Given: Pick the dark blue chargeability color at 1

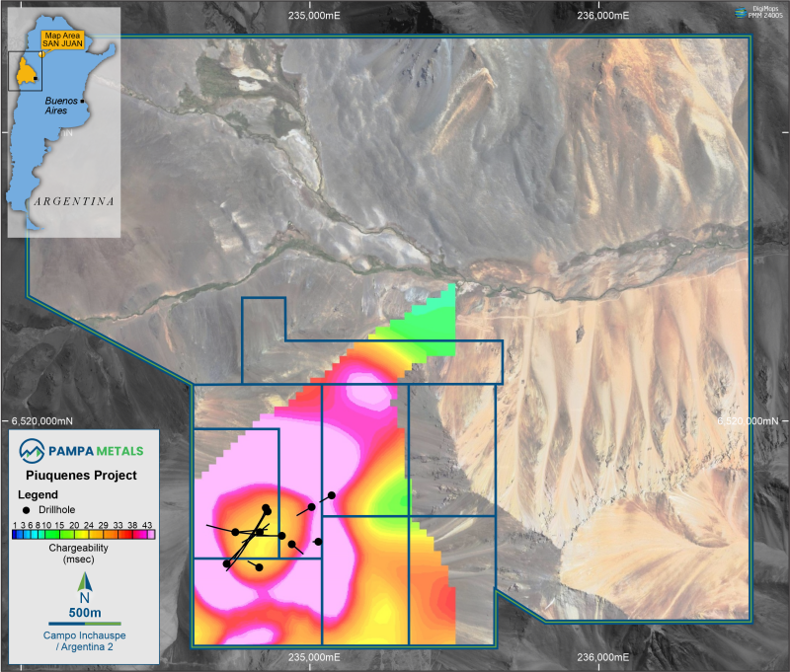Looking at the screenshot, I should point(16,534).
